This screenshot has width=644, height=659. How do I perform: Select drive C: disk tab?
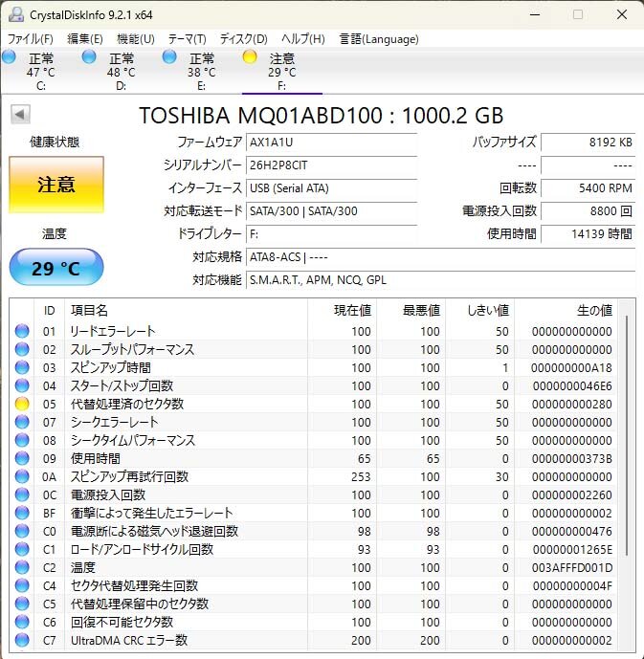[41, 71]
